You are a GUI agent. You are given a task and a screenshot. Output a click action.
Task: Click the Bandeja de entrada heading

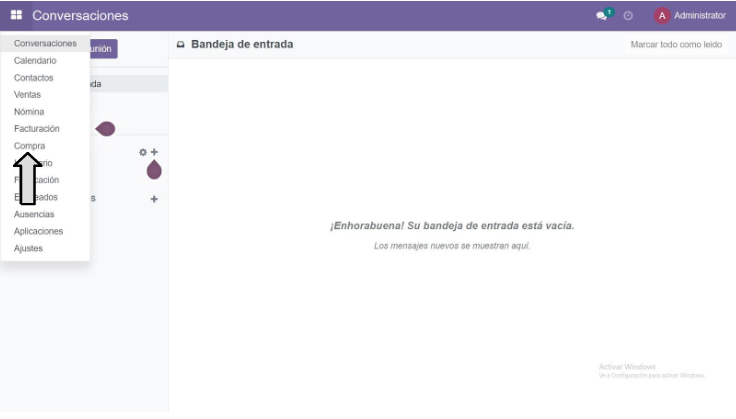242,44
